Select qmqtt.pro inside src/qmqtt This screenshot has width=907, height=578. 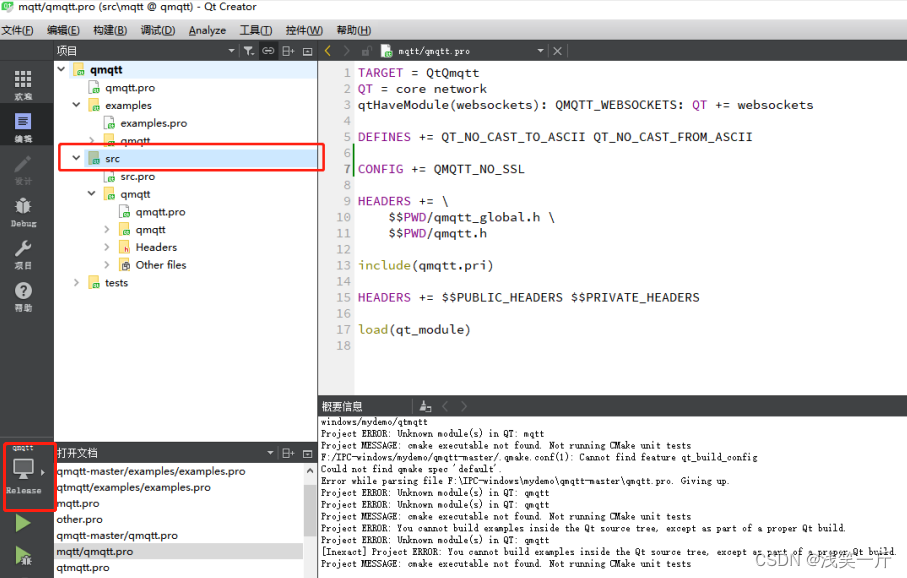(160, 212)
